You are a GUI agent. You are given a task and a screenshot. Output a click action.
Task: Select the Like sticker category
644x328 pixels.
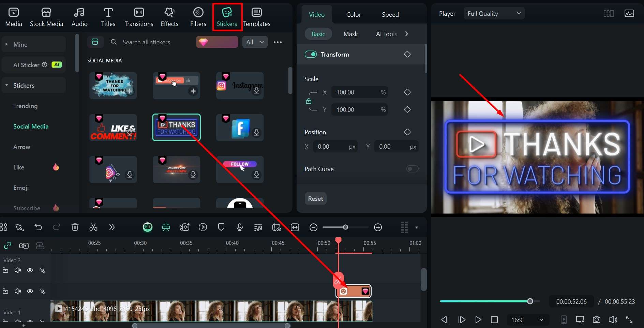[19, 167]
